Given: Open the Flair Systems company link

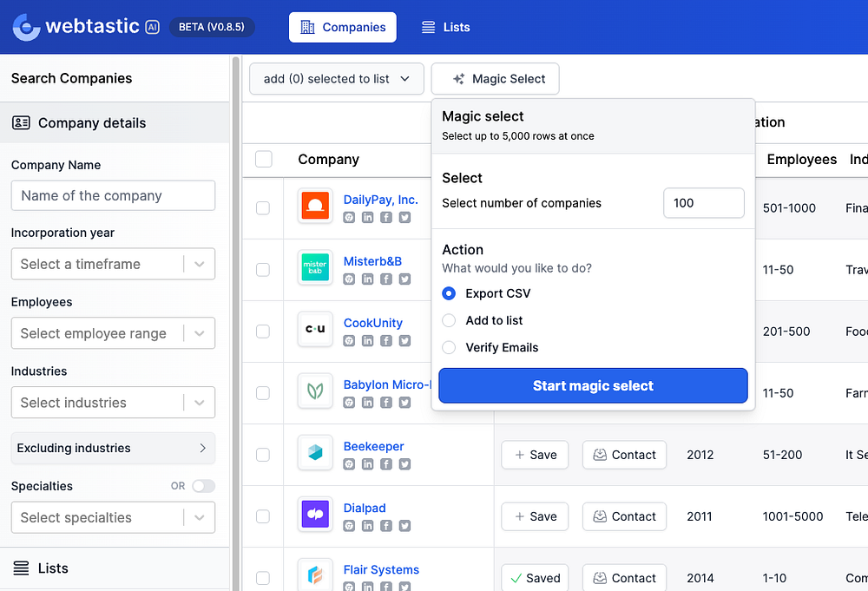Looking at the screenshot, I should 381,569.
